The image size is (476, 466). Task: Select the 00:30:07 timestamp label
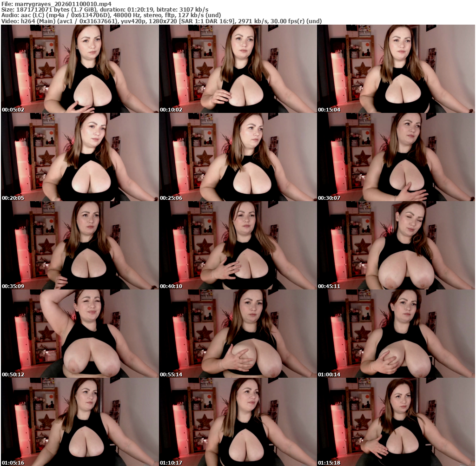click(329, 198)
